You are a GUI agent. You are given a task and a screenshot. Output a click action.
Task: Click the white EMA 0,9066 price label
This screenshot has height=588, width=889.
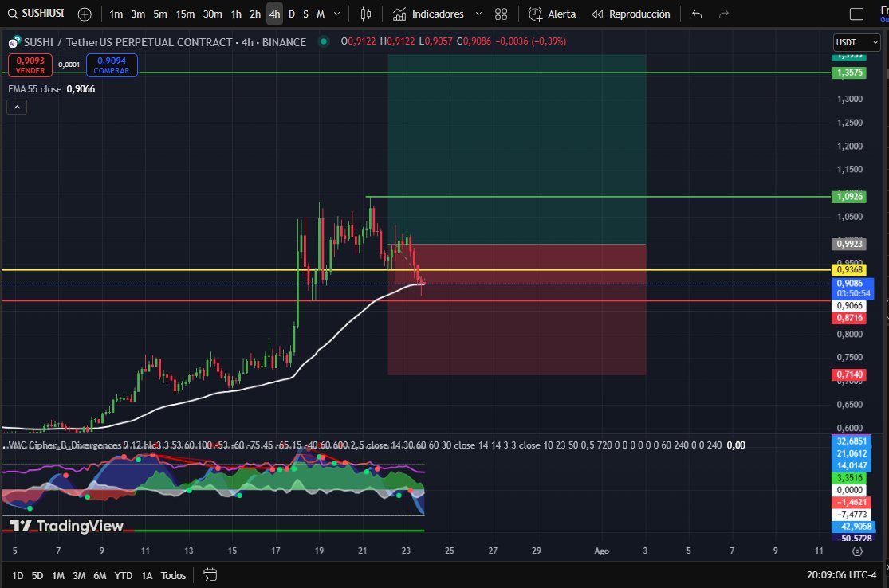click(849, 306)
